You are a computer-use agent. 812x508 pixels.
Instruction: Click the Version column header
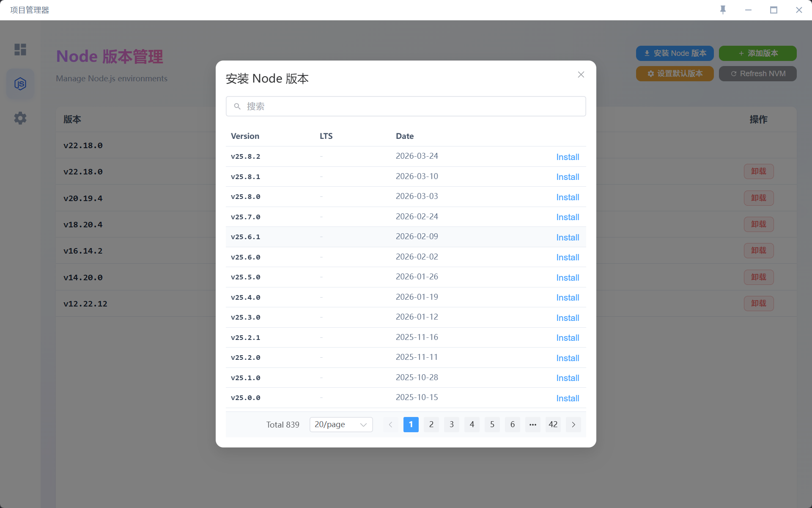click(x=245, y=136)
